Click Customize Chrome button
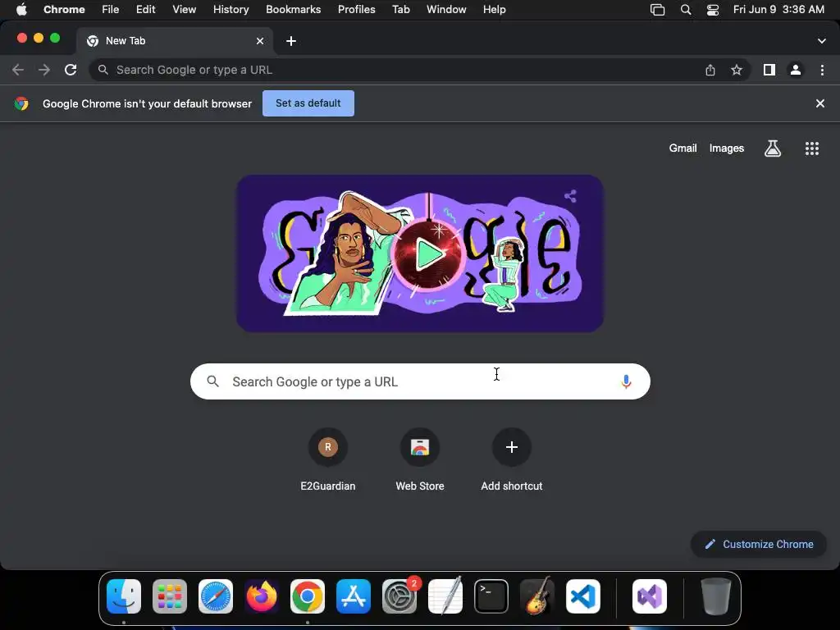 (759, 545)
